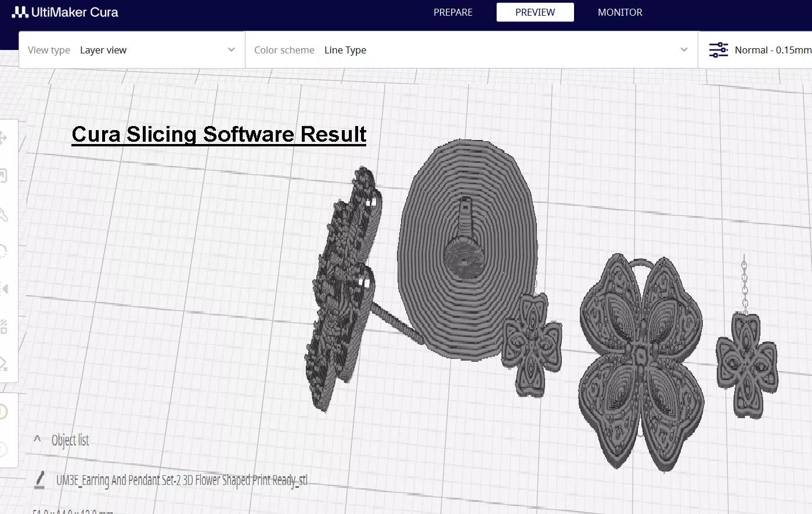Image resolution: width=812 pixels, height=514 pixels.
Task: Open the Color scheme dropdown showing Line Type
Action: pos(471,50)
